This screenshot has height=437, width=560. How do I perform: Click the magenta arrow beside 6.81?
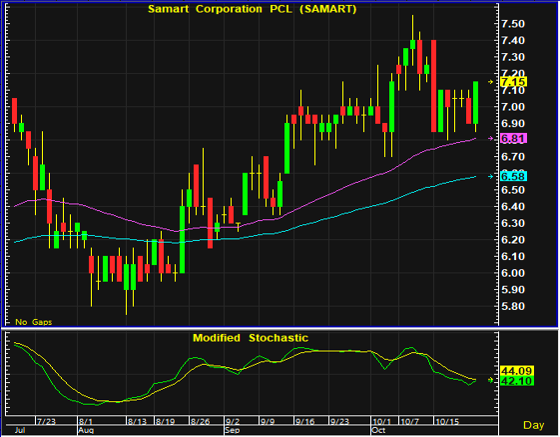pos(491,139)
